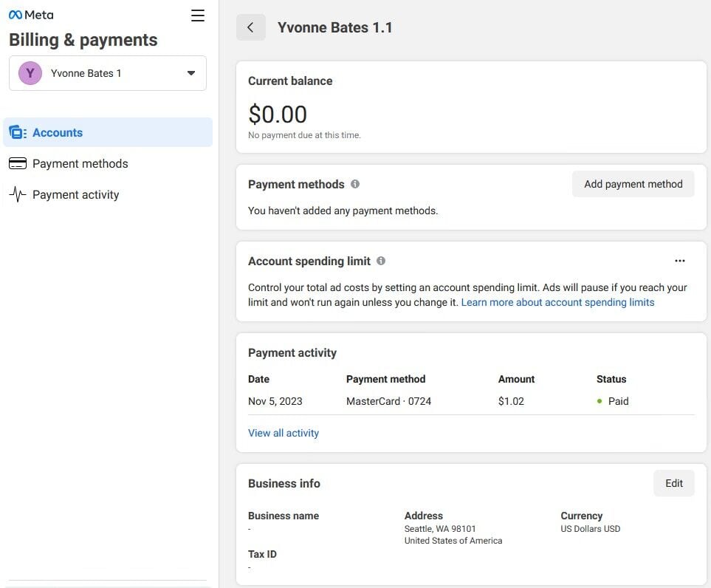Click the info icon beside Payment methods heading
This screenshot has height=588, width=711.
click(355, 184)
